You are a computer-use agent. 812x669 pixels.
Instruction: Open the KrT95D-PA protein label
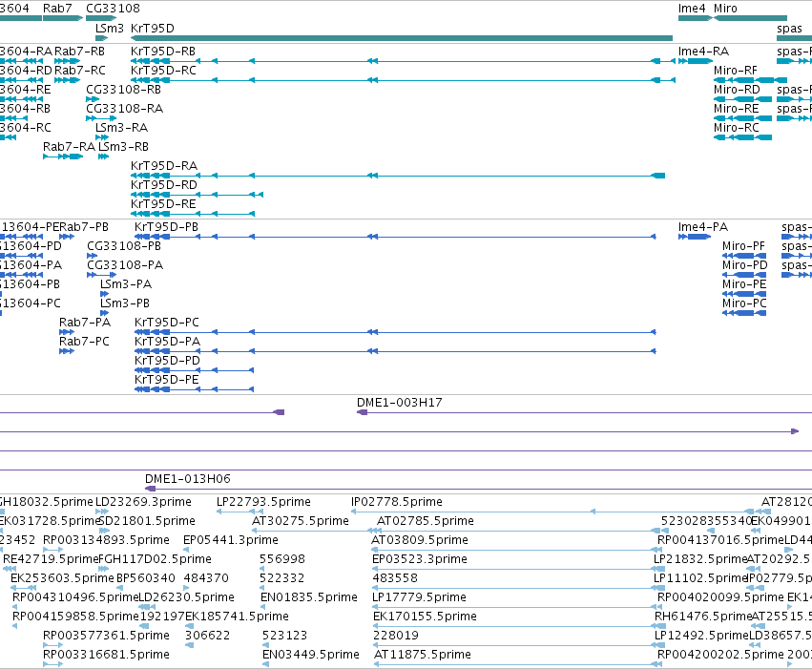coord(167,342)
